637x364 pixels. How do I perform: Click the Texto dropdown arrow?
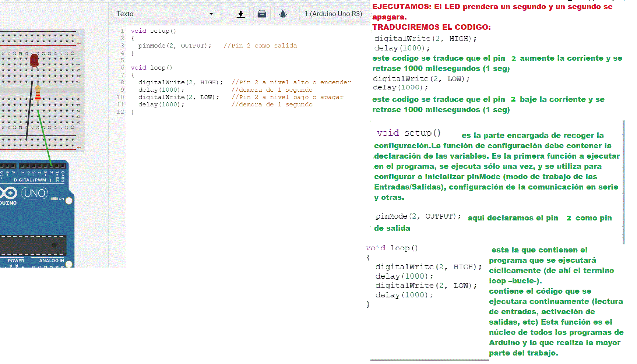tap(211, 14)
